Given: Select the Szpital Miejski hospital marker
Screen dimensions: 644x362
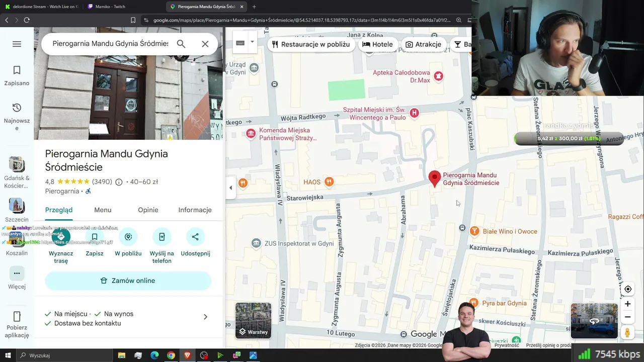Looking at the screenshot, I should 414,113.
